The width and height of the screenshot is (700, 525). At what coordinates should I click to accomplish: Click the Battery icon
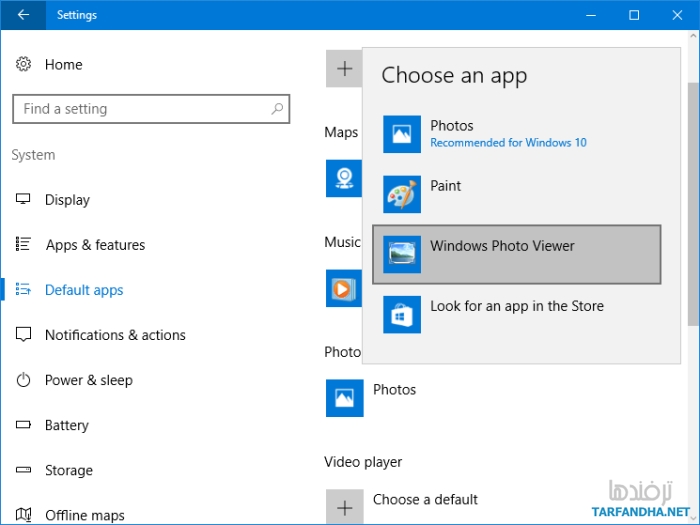(x=23, y=425)
